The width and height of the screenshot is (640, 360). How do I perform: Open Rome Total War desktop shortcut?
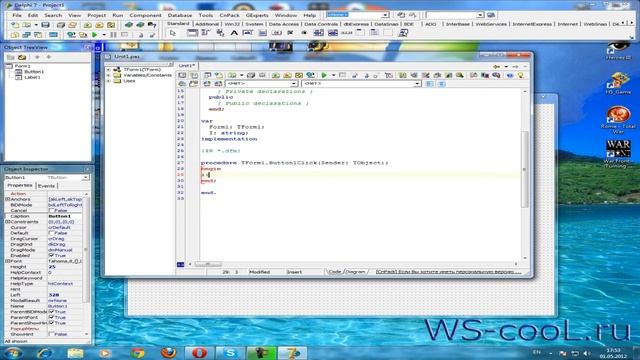point(618,119)
